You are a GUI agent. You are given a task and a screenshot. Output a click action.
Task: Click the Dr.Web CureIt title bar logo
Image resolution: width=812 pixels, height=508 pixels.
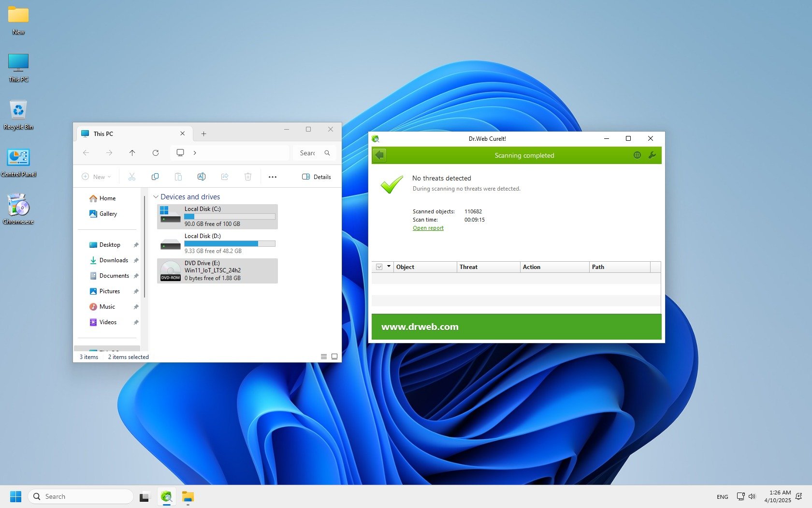376,139
